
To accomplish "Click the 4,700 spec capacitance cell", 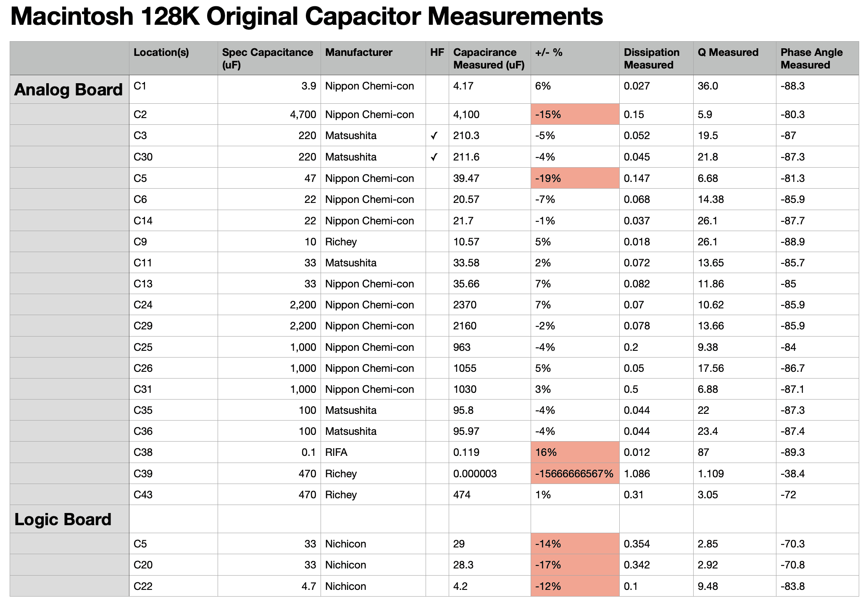I will 269,114.
